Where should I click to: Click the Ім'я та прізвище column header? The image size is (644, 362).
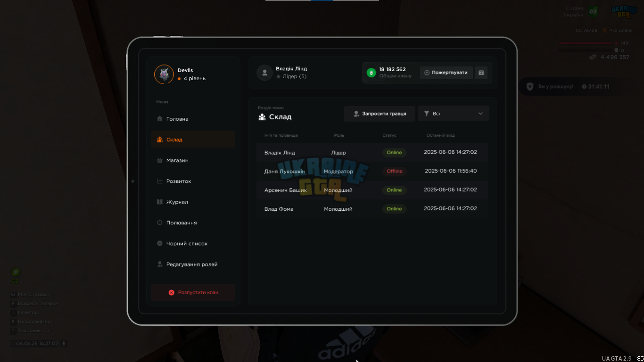tap(281, 135)
